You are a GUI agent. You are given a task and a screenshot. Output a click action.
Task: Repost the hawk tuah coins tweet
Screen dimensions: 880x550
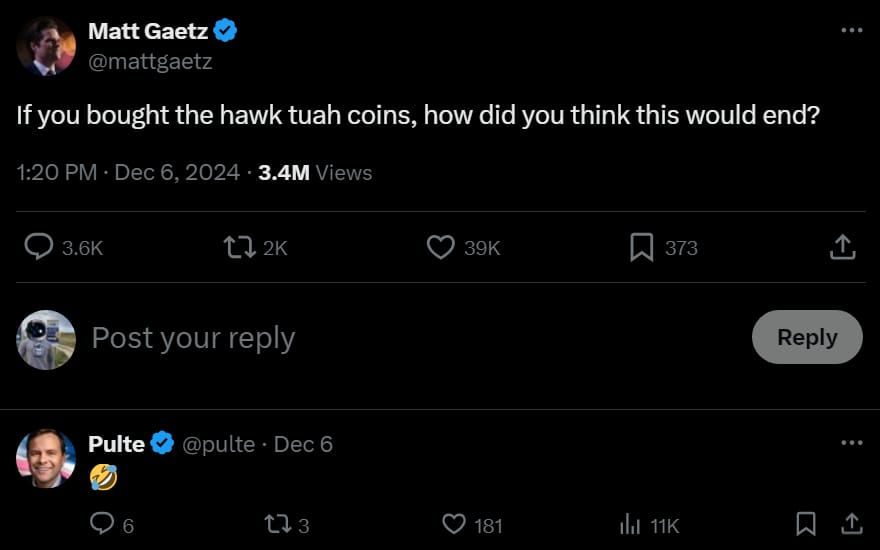tap(239, 247)
